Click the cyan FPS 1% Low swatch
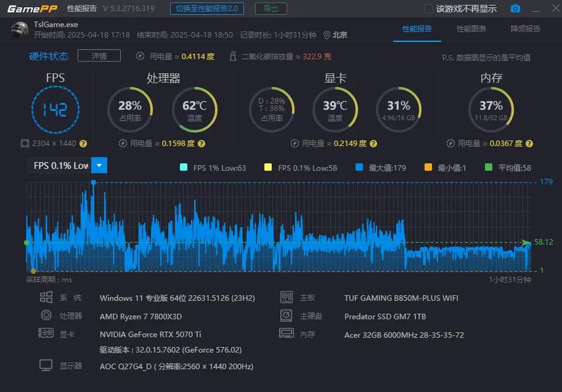This screenshot has height=392, width=562. tap(184, 167)
